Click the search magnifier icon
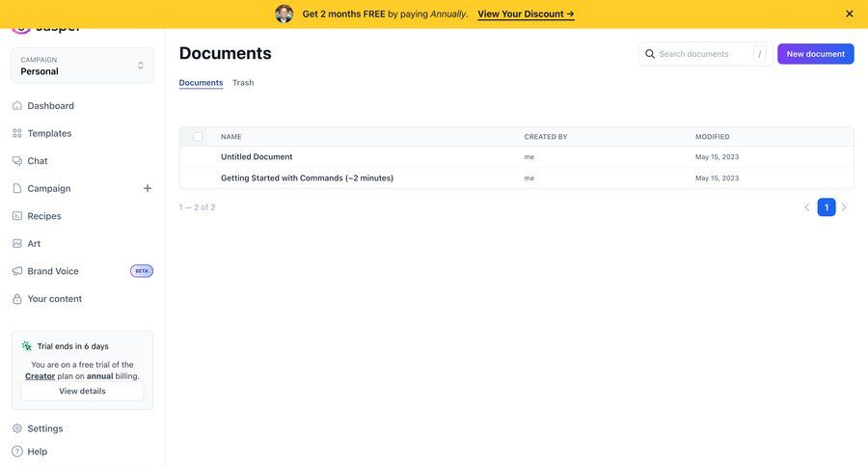 650,54
